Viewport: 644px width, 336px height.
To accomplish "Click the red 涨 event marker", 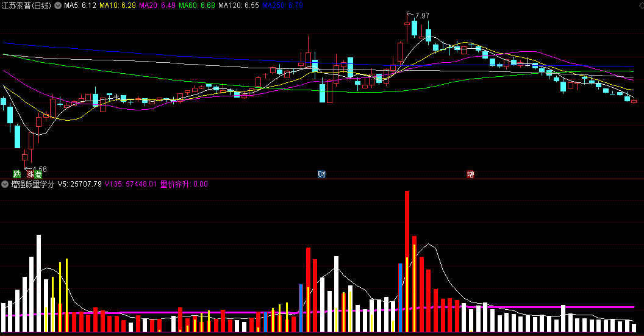I will click(x=31, y=175).
